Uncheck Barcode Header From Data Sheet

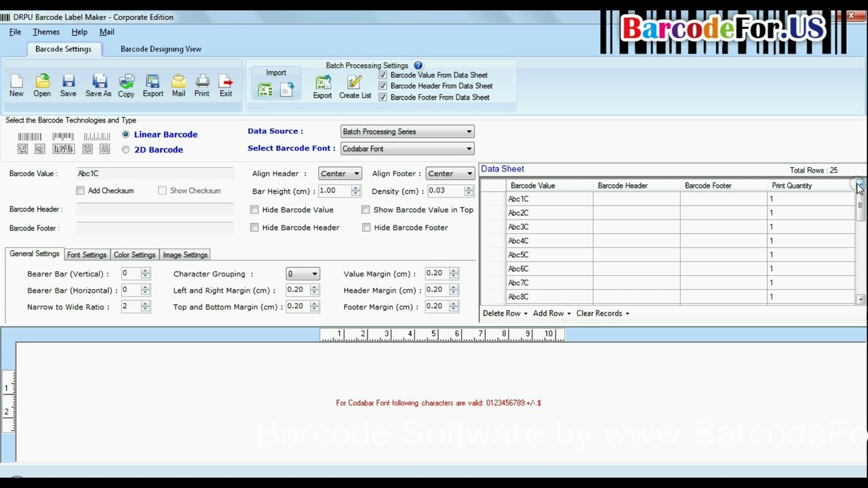coord(383,86)
